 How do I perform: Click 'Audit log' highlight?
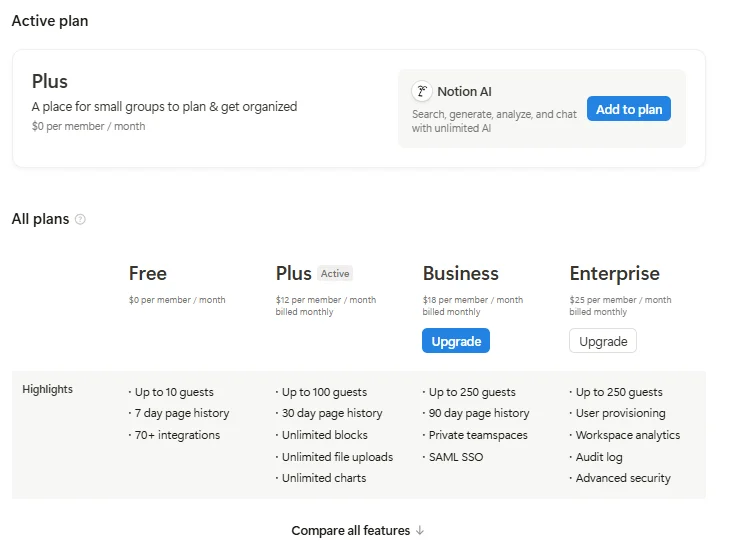point(599,457)
